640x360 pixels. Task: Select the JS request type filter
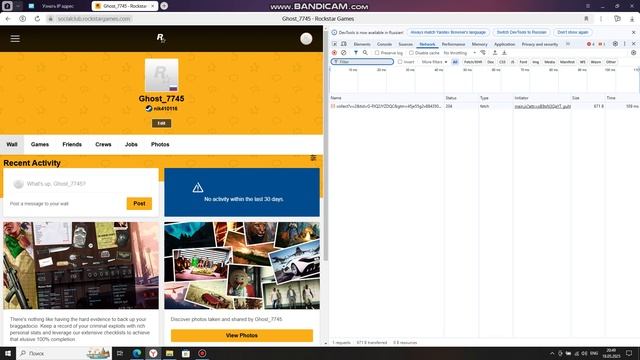(512, 62)
